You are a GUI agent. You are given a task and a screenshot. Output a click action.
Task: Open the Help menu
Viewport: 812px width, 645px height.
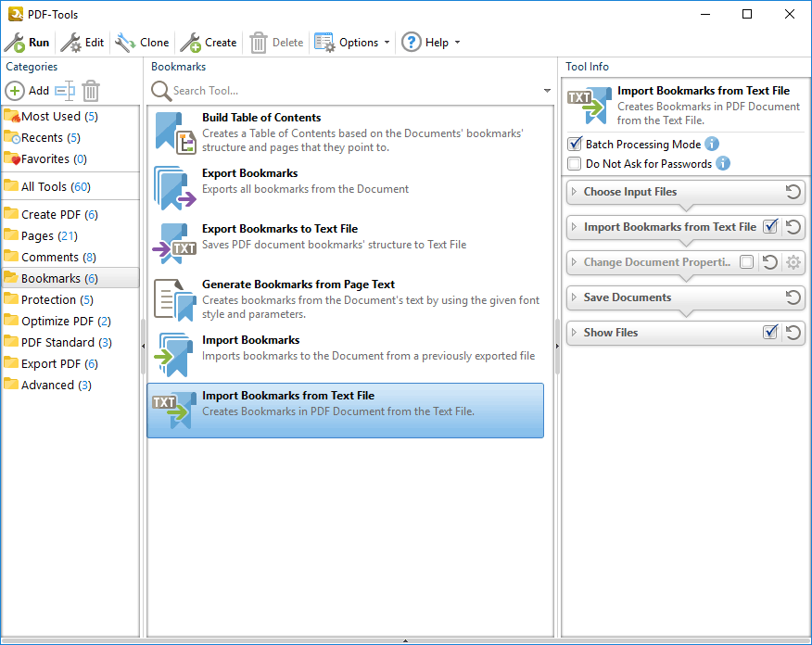[x=430, y=43]
